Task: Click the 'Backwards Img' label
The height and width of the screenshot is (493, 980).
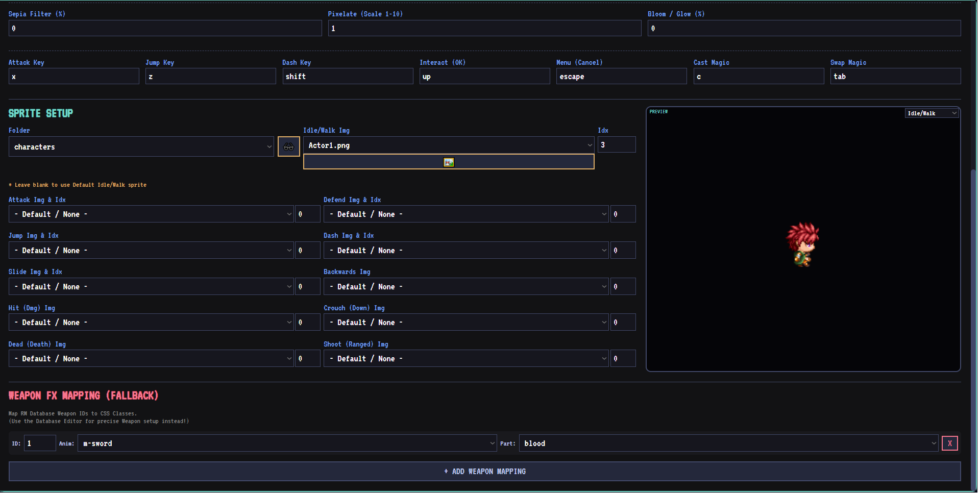Action: click(x=347, y=272)
